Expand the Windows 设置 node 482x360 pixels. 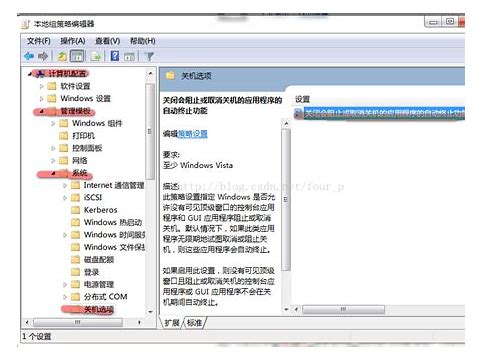click(x=41, y=99)
